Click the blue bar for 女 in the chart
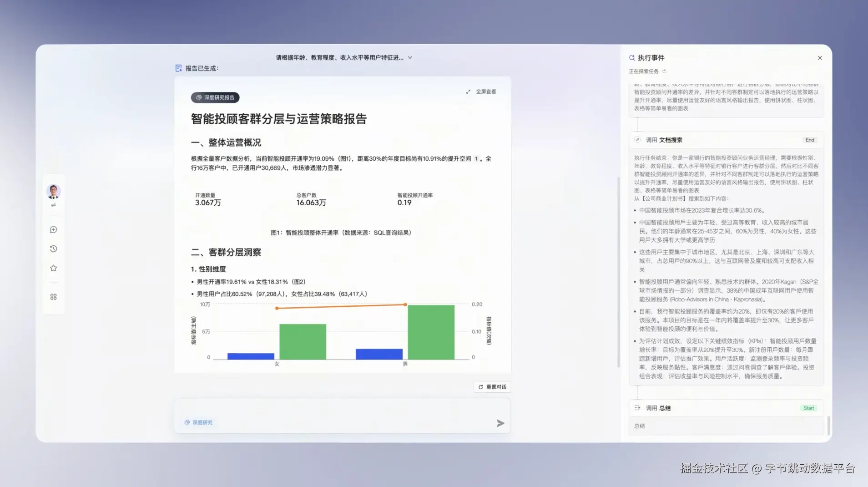868x487 pixels. [251, 356]
